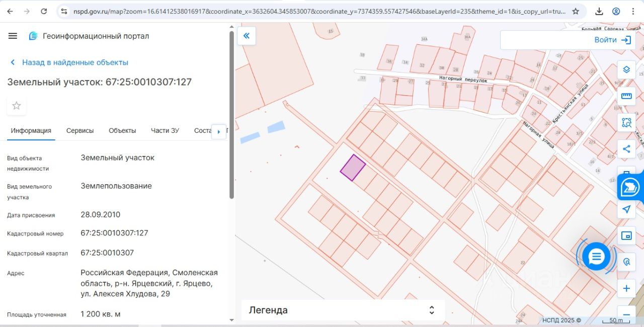This screenshot has height=327, width=644.
Task: Open browser downloads
Action: pos(599,11)
